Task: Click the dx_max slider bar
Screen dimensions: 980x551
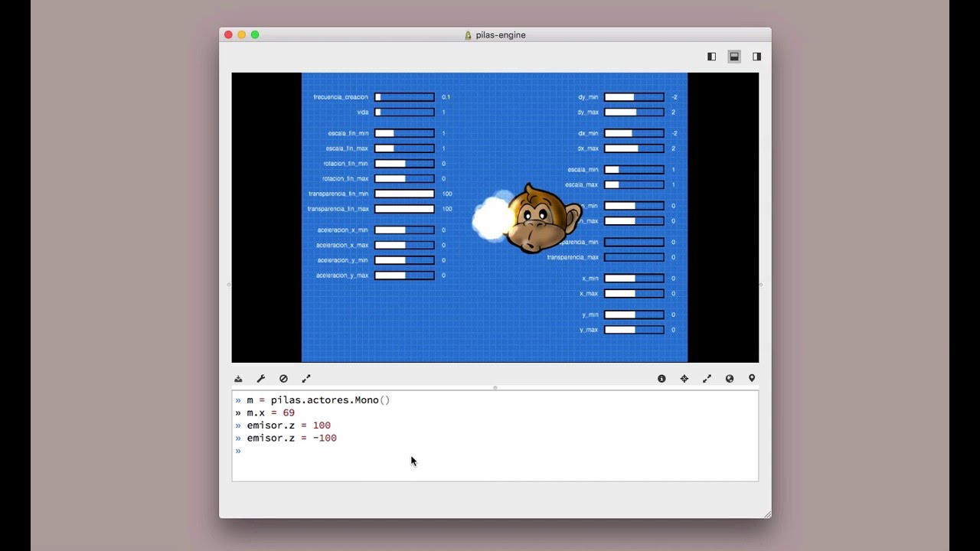Action: pos(634,148)
